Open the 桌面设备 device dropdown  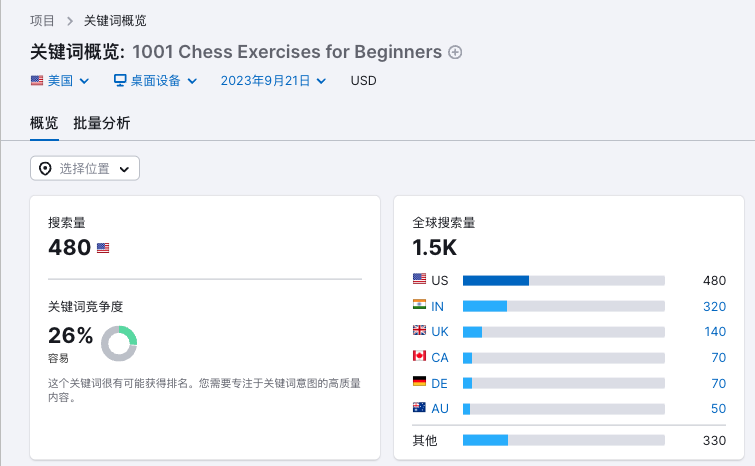pyautogui.click(x=155, y=81)
